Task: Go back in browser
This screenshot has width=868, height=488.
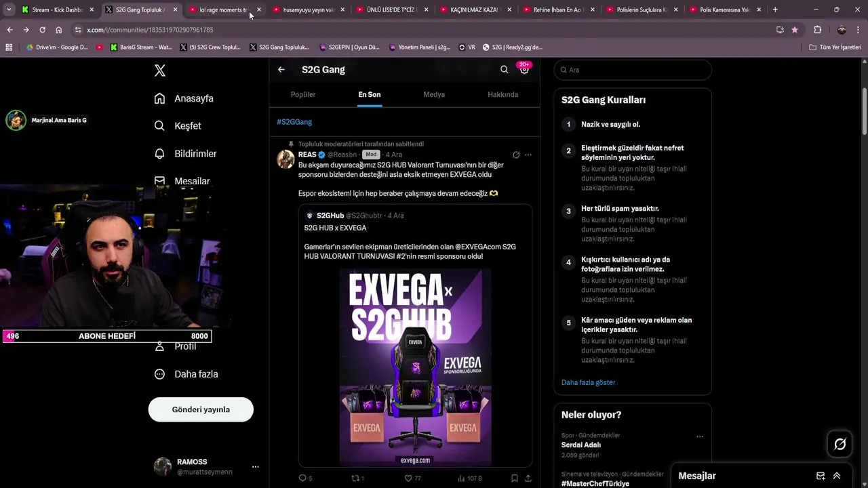Action: [x=9, y=30]
